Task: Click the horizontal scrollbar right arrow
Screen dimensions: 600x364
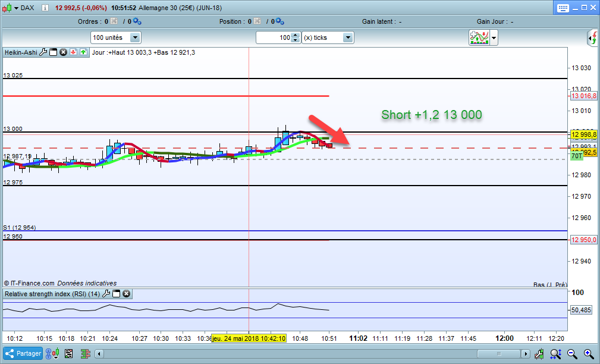Action: [x=526, y=354]
